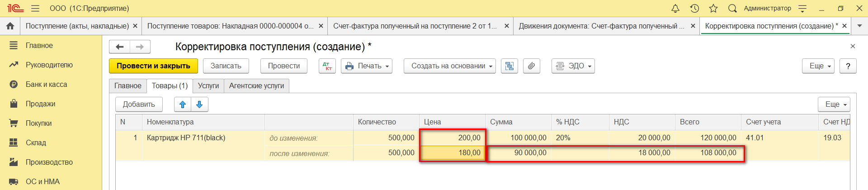Open the hamburger main menu
This screenshot has height=190, width=868.
(35, 9)
